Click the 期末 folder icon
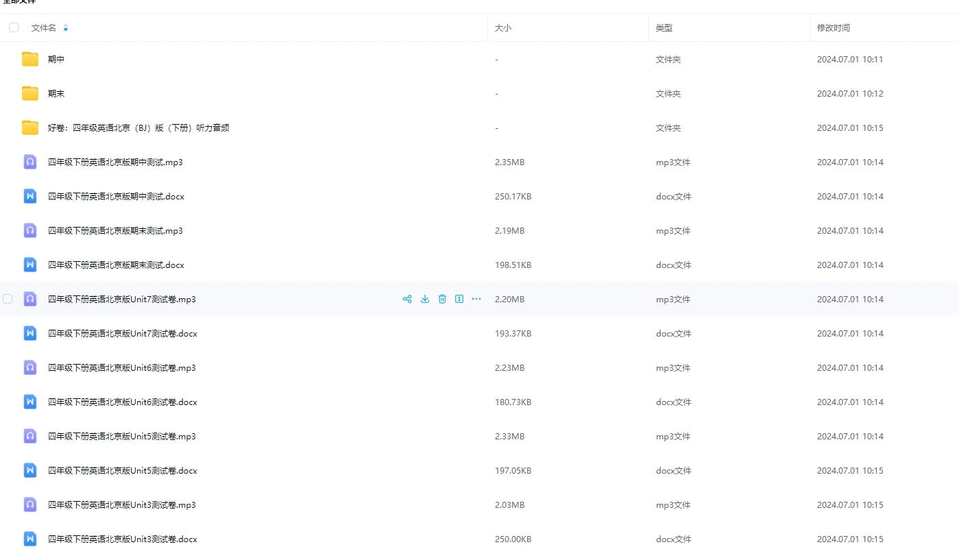Image resolution: width=959 pixels, height=560 pixels. point(30,93)
